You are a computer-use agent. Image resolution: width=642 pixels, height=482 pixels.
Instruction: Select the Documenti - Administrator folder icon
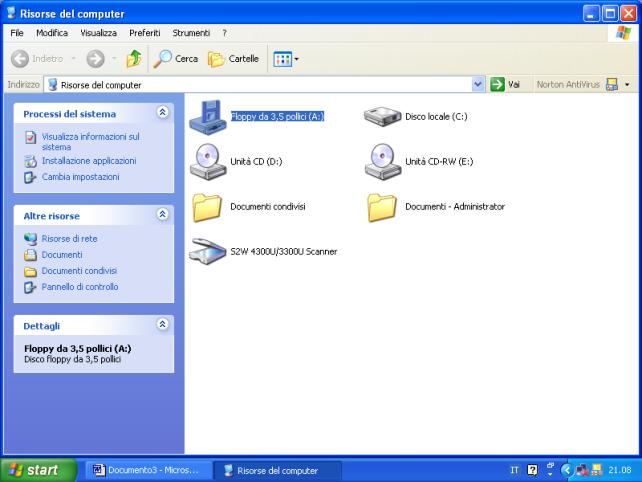[382, 207]
